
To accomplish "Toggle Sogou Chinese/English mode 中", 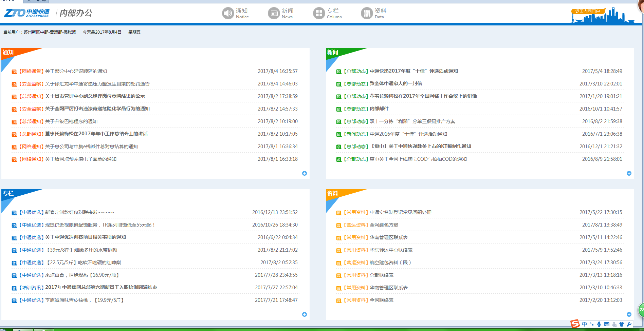I will coord(584,324).
